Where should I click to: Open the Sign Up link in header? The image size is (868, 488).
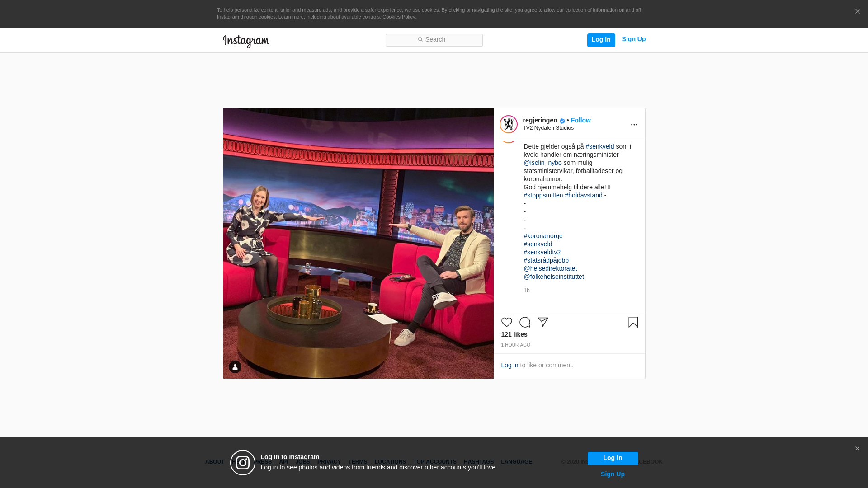633,39
